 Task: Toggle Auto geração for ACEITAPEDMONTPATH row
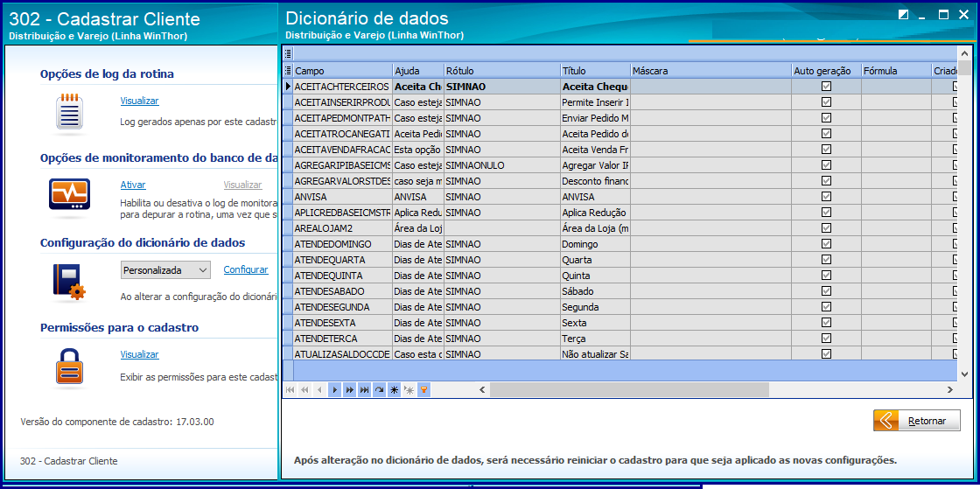click(x=826, y=117)
